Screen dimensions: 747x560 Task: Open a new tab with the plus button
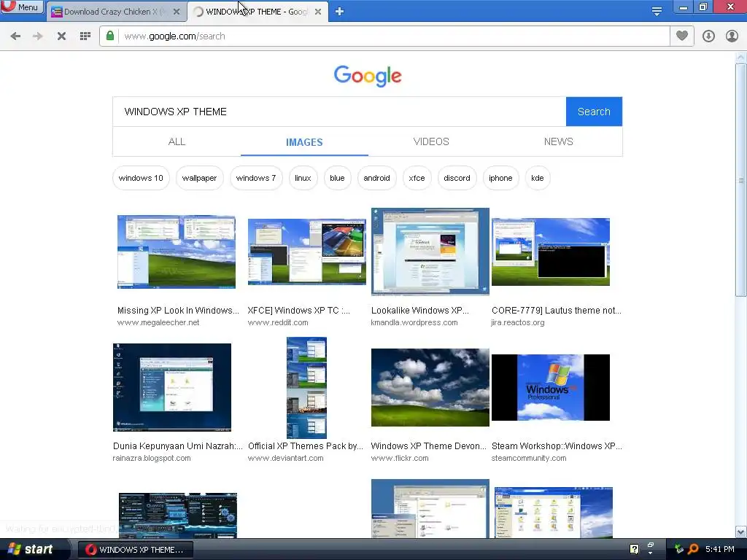point(339,12)
